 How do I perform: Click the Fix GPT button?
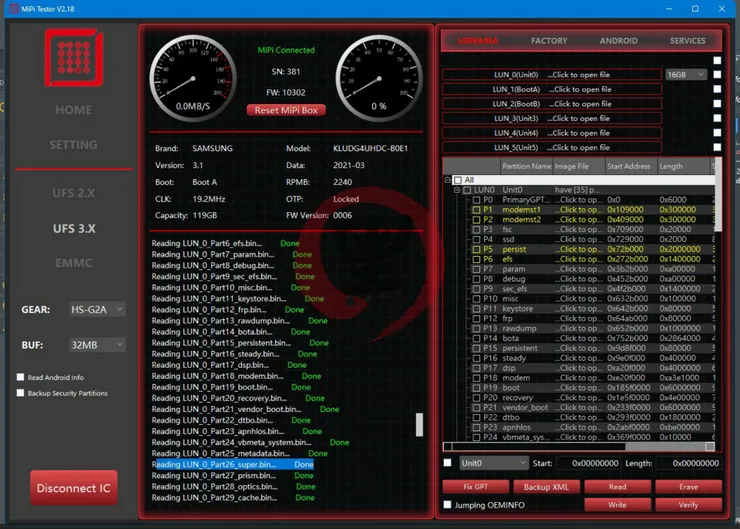pyautogui.click(x=475, y=487)
